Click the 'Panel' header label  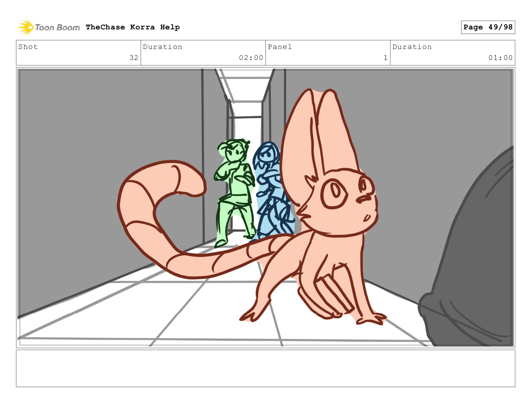tap(280, 47)
